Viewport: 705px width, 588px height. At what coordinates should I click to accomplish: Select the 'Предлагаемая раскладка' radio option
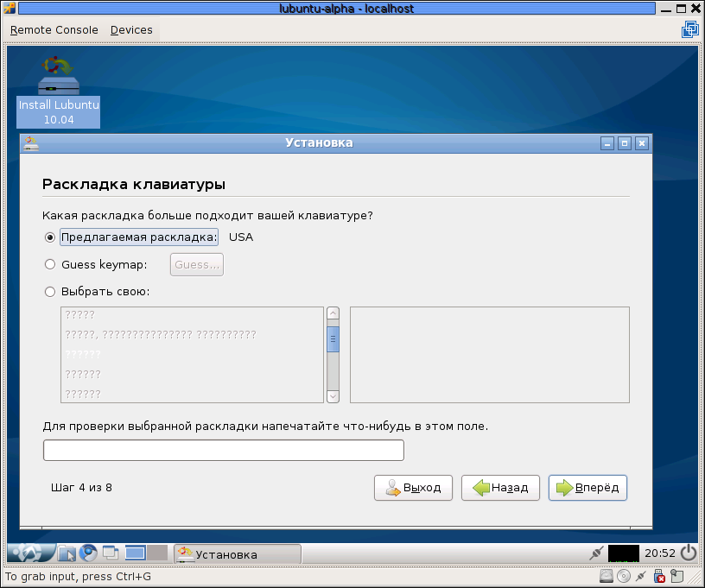tap(50, 237)
